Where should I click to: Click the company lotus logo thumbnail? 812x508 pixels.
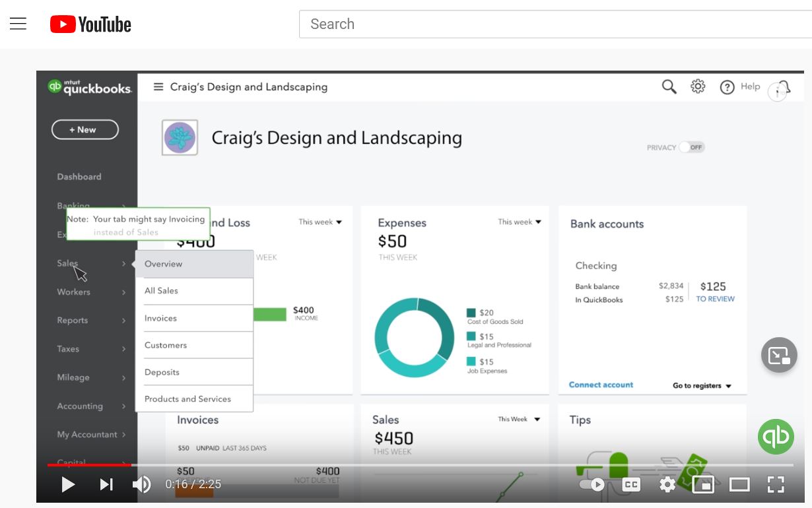(x=180, y=137)
